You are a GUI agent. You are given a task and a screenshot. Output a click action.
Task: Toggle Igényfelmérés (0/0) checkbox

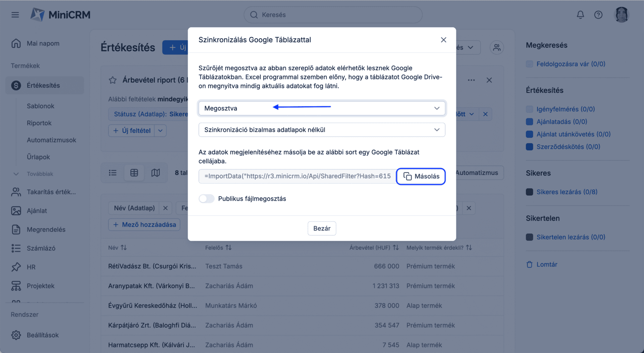click(529, 109)
